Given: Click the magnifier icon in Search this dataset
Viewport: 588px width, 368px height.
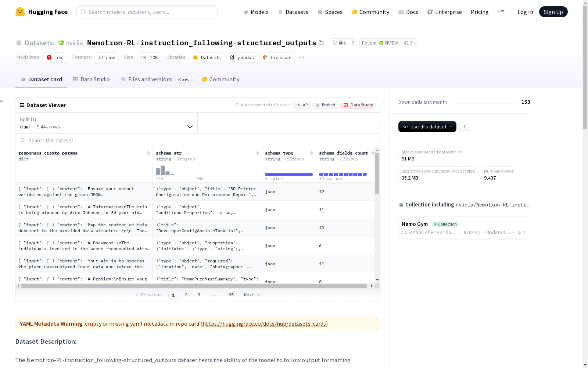Looking at the screenshot, I should (x=23, y=140).
